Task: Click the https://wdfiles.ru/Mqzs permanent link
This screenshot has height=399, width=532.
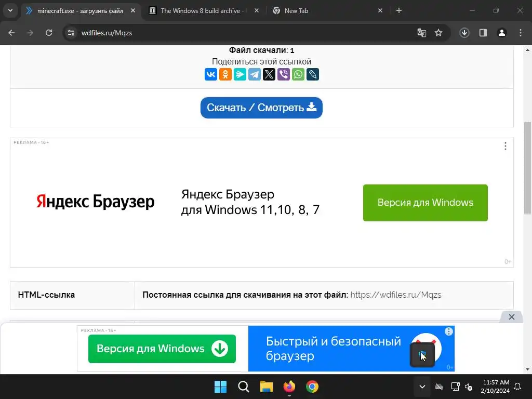Action: pyautogui.click(x=395, y=295)
